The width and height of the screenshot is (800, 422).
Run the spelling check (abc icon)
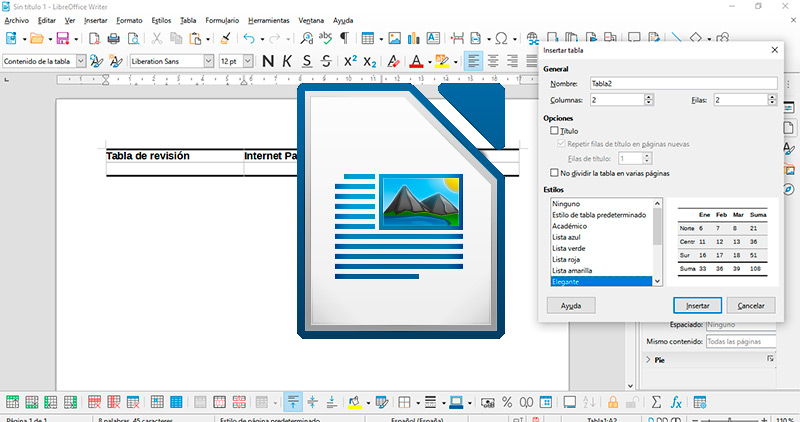[325, 38]
